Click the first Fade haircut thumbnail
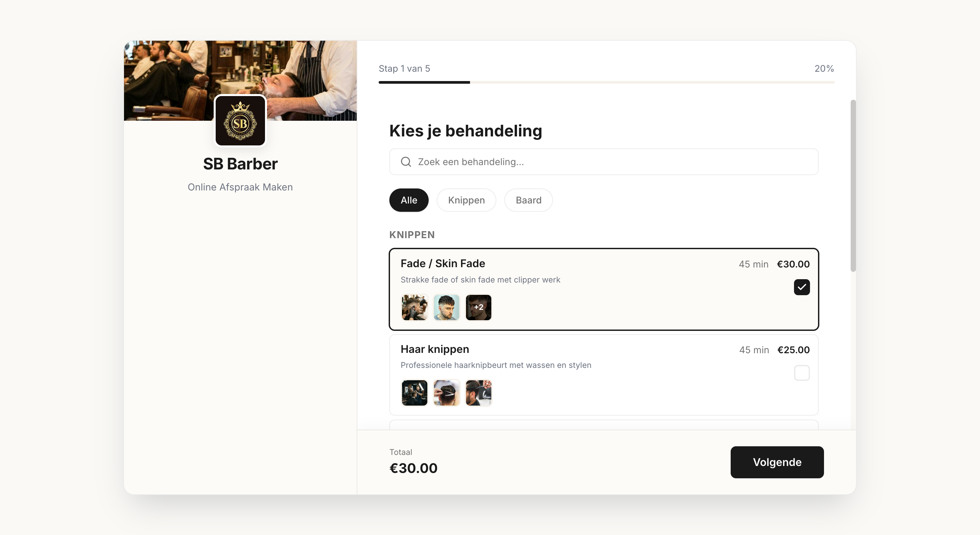The height and width of the screenshot is (535, 980). click(414, 307)
